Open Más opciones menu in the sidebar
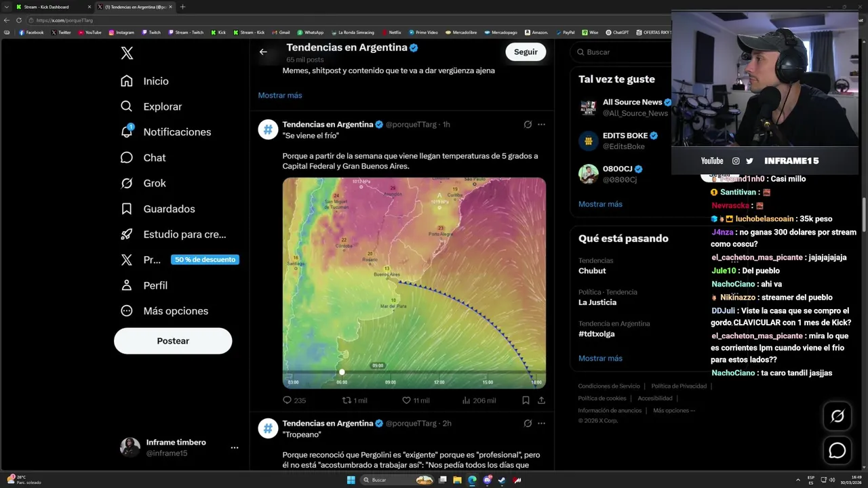The image size is (868, 488). (164, 311)
